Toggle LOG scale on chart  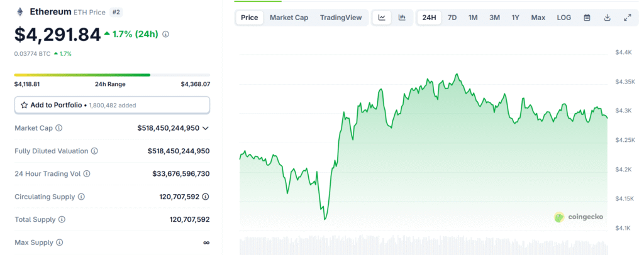(564, 18)
